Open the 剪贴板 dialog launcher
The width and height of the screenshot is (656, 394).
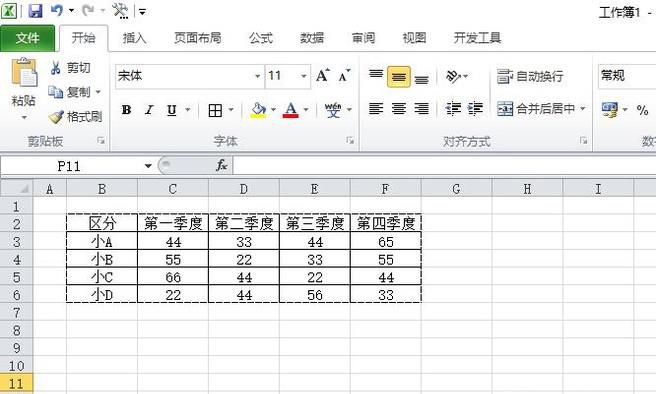tap(101, 141)
